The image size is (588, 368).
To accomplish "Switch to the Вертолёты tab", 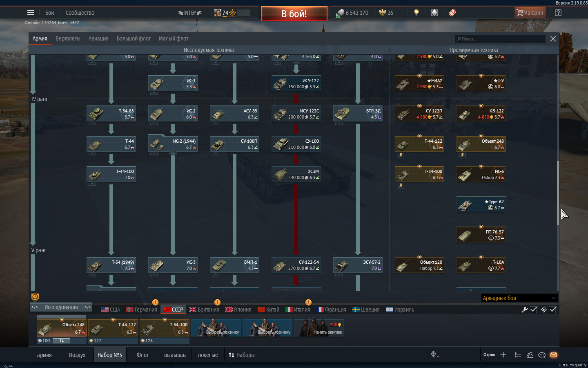I will (68, 38).
